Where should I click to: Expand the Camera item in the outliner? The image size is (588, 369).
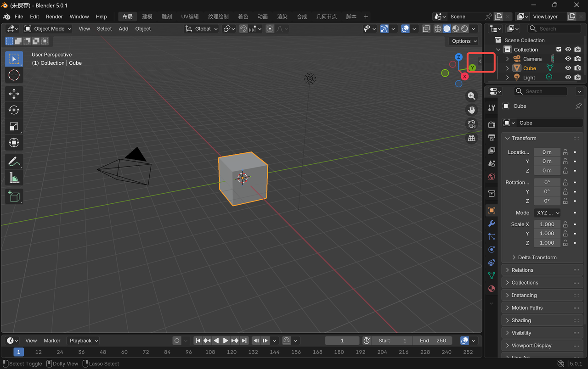click(507, 58)
